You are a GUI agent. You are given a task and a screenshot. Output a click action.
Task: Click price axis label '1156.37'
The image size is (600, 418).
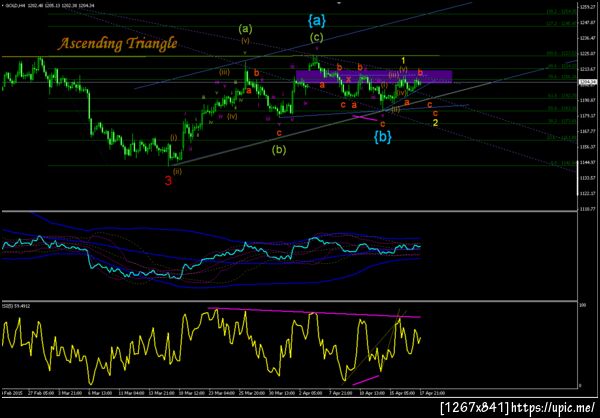587,147
